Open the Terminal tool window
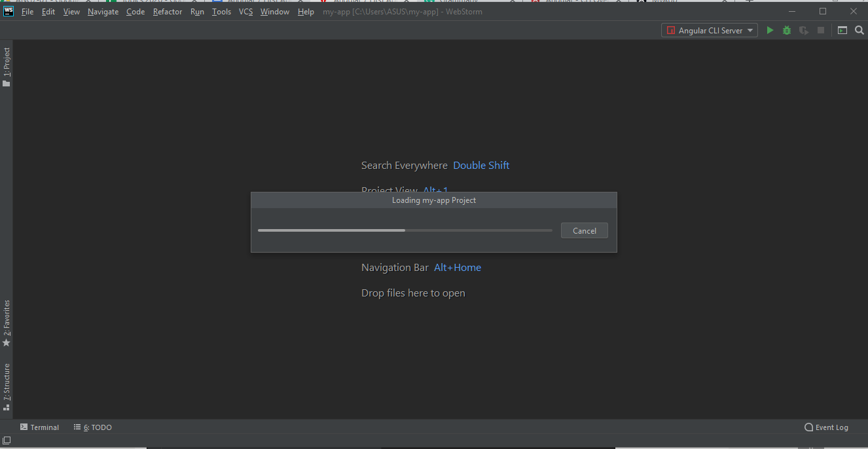This screenshot has height=449, width=868. point(39,427)
